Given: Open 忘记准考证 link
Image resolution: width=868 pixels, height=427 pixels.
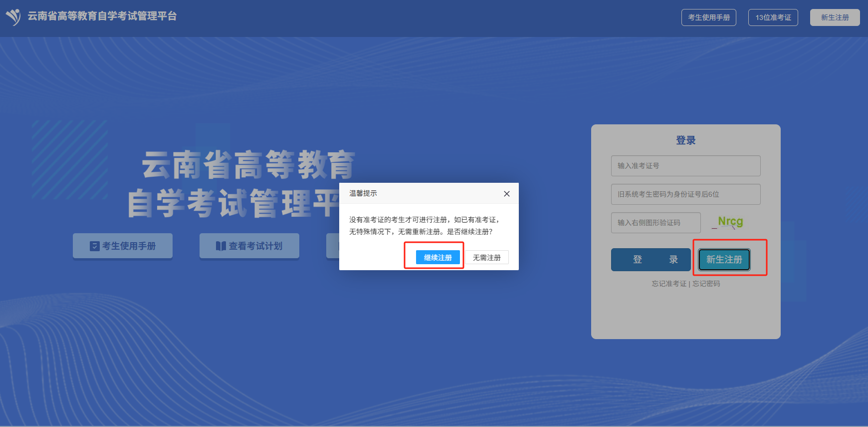Looking at the screenshot, I should click(669, 284).
